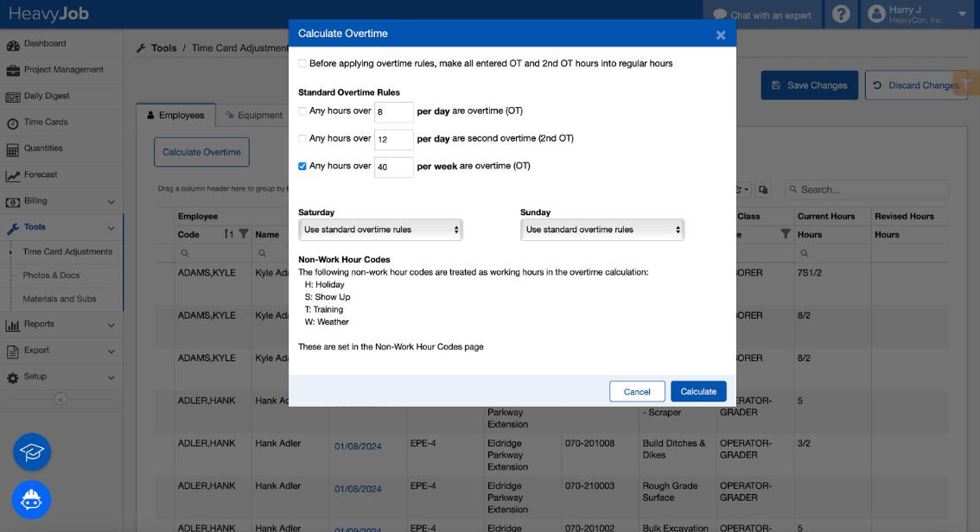
Task: Click the Employee Code column filter icon
Action: pos(243,234)
